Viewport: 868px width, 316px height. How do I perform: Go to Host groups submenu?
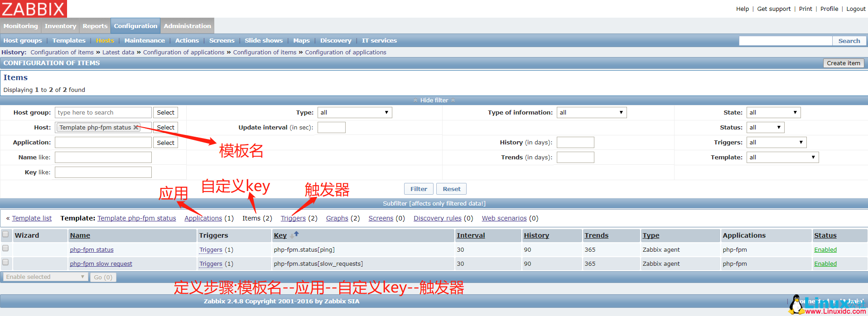(x=23, y=40)
